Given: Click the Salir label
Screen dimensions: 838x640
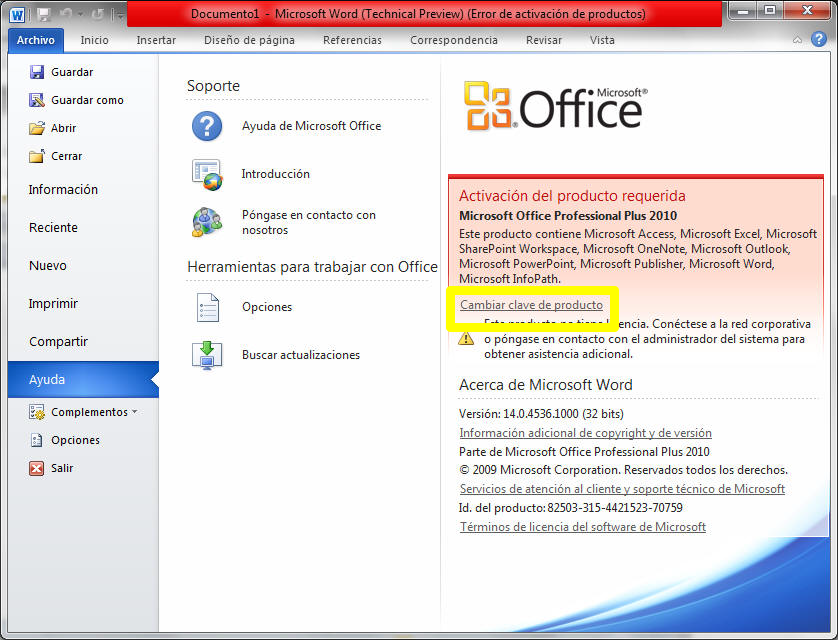Looking at the screenshot, I should tap(62, 468).
